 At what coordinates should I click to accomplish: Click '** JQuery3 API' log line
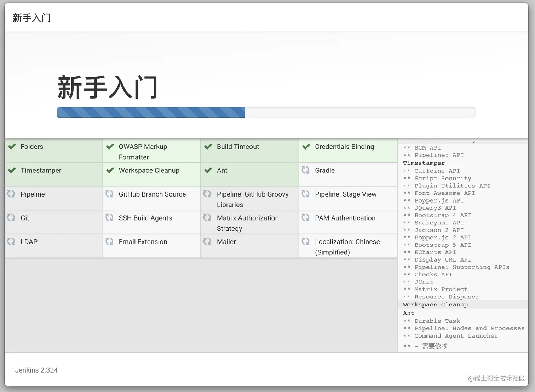pyautogui.click(x=430, y=208)
